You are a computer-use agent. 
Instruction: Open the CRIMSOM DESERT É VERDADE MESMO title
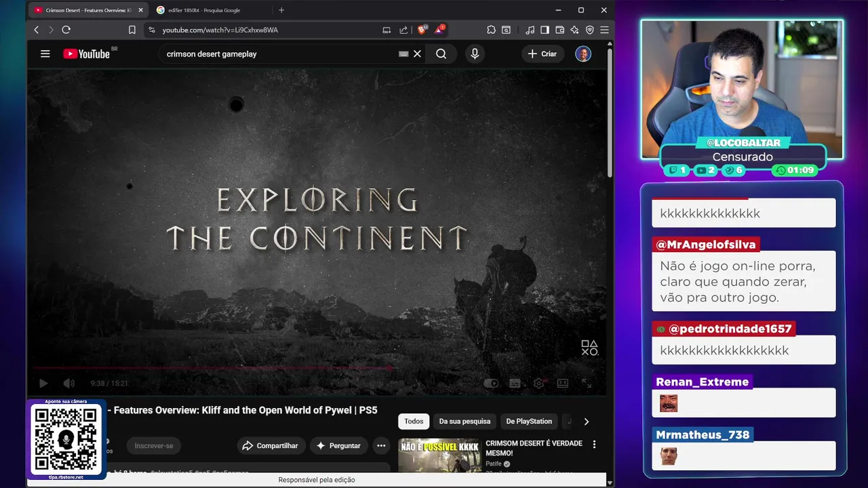click(534, 448)
